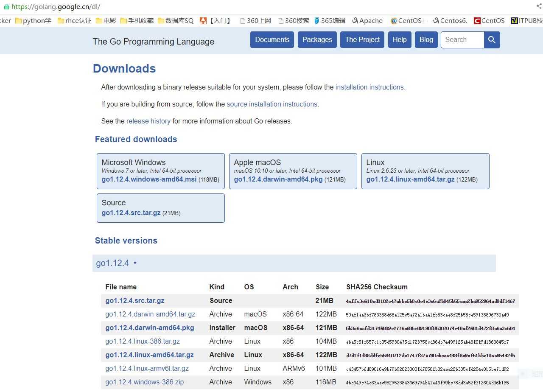
Task: Open the Help menu button
Action: [x=400, y=39]
